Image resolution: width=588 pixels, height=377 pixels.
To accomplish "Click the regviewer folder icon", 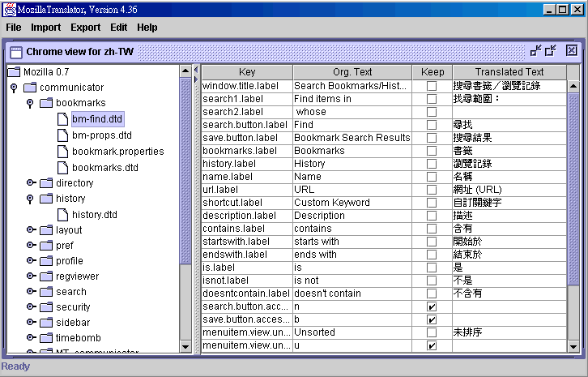I will (46, 276).
